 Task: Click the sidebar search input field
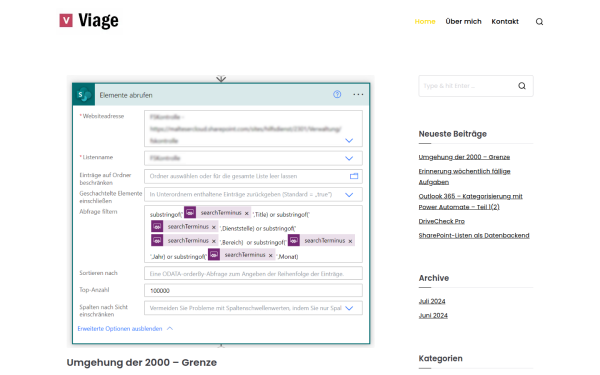coord(476,86)
